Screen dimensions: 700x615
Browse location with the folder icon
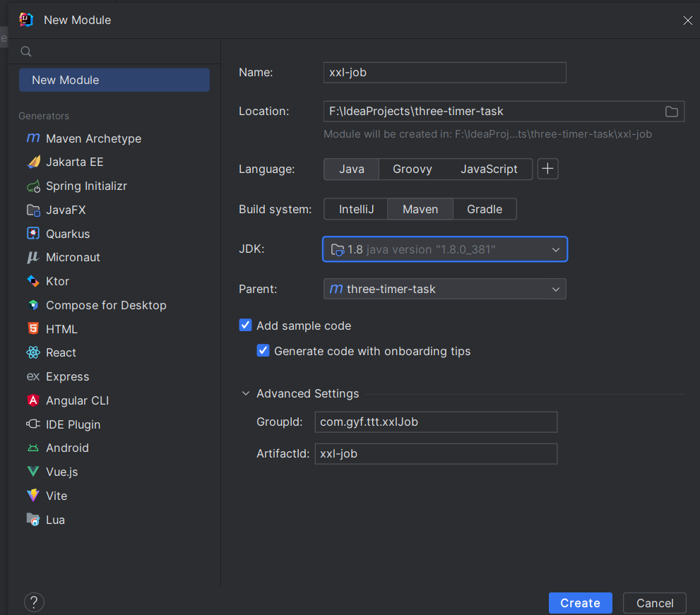[672, 112]
